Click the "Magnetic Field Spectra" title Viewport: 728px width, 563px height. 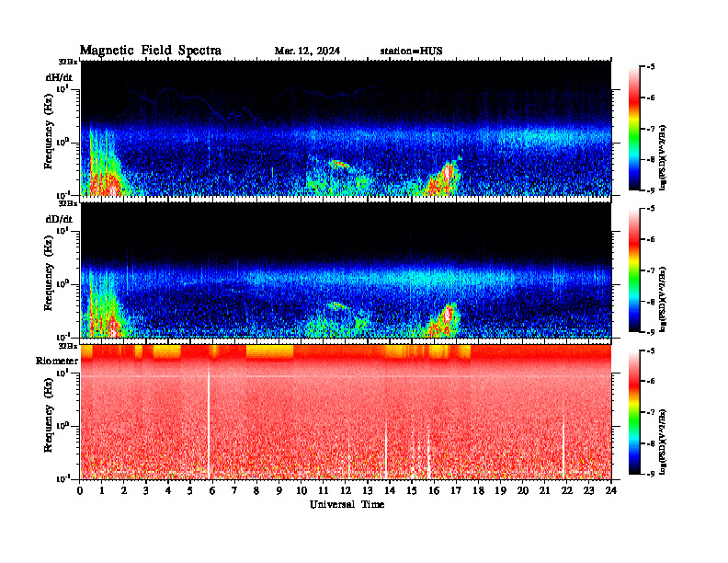click(x=151, y=51)
